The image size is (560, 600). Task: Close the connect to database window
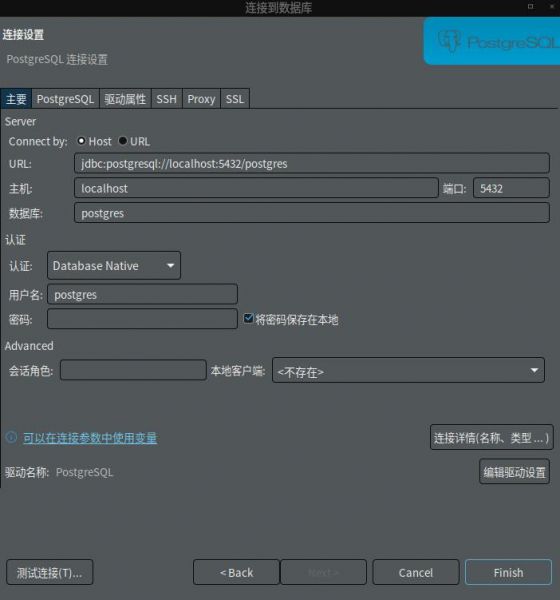552,7
